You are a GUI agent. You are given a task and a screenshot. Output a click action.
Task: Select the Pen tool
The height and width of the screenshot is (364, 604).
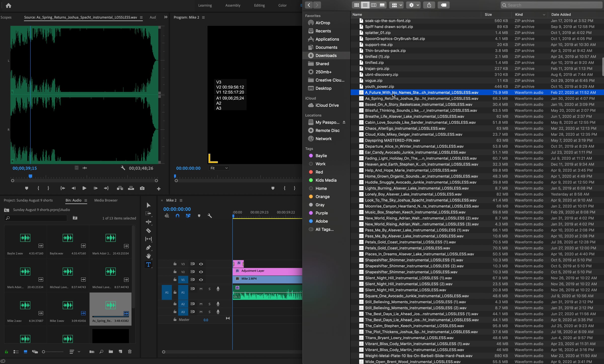click(148, 248)
